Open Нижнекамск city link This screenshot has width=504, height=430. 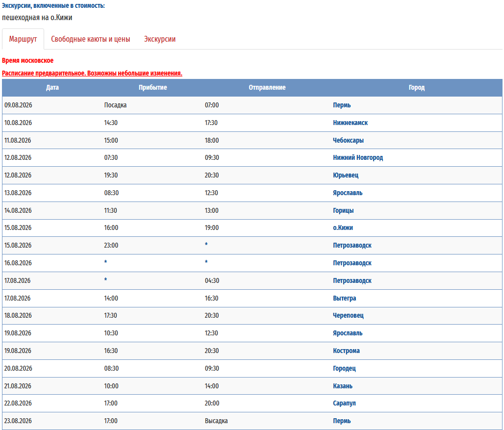[x=350, y=123]
